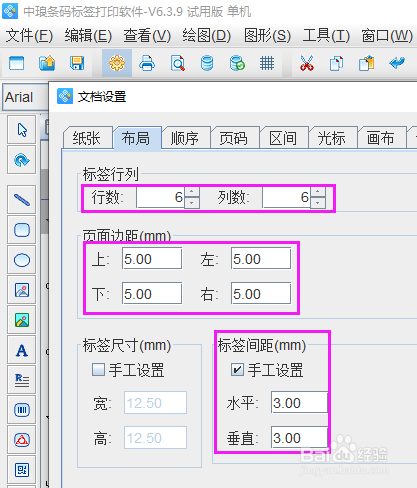Screen dimensions: 417x488
Task: Click the vertical spacing 垂直 field
Action: (299, 437)
